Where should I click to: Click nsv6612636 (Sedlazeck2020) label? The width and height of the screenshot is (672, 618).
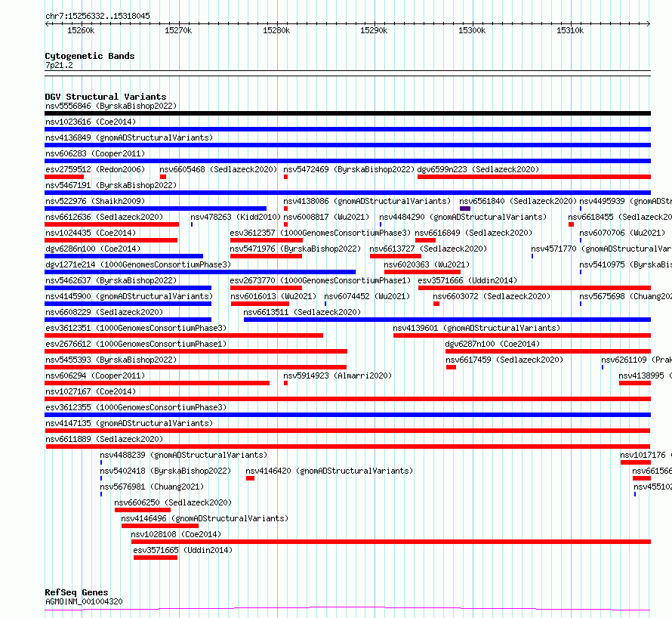point(104,217)
